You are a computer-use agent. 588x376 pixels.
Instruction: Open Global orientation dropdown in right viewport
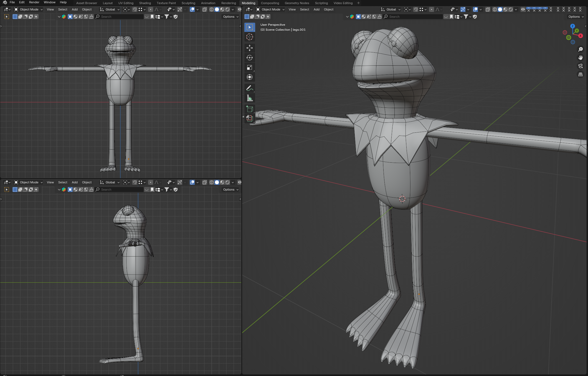(391, 9)
